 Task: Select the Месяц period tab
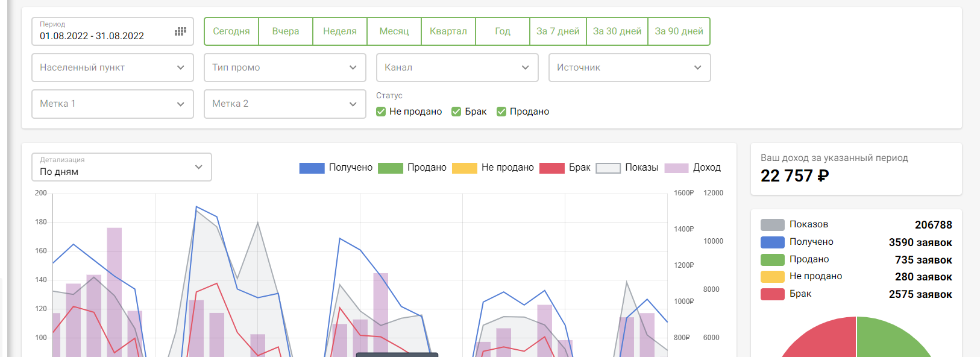coord(394,31)
